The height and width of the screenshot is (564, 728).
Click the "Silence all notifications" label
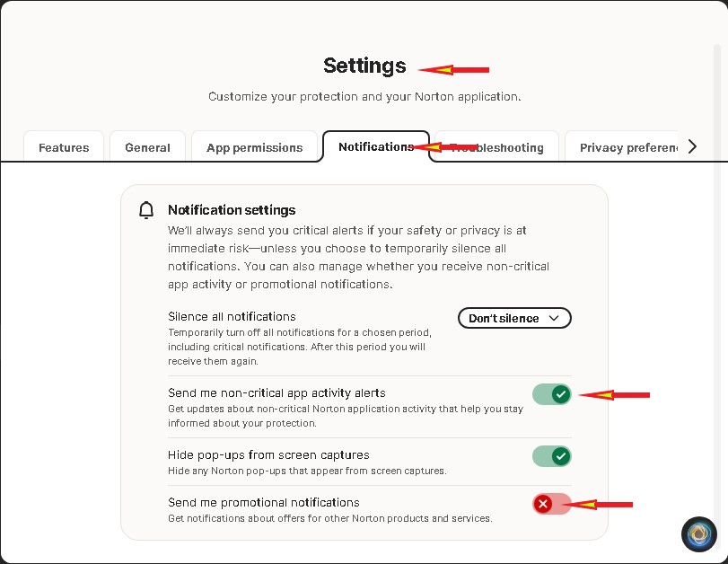232,316
